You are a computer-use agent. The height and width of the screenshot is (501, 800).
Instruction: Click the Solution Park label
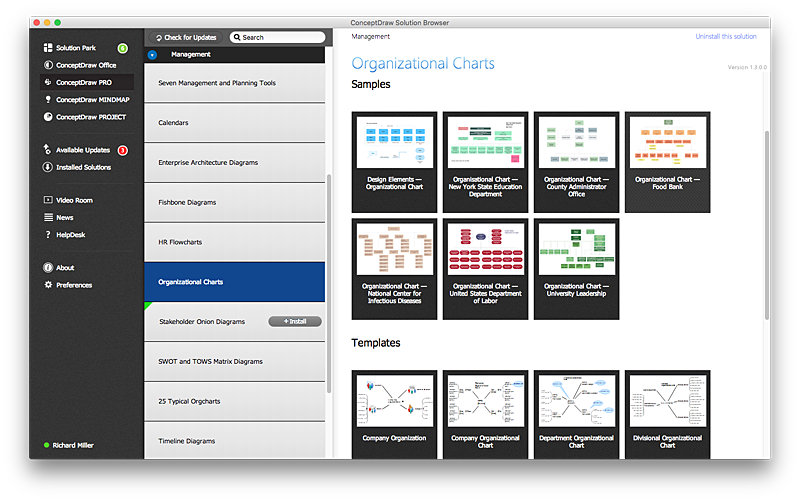click(x=76, y=48)
